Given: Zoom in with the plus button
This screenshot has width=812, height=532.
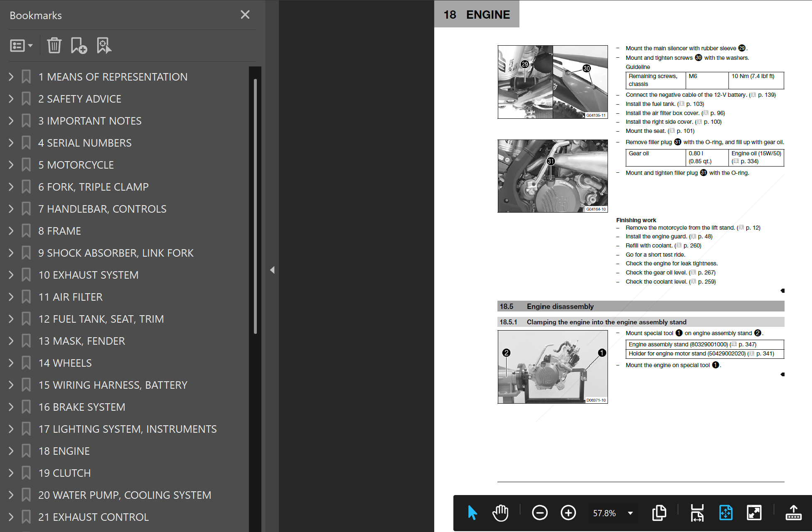Looking at the screenshot, I should [568, 513].
